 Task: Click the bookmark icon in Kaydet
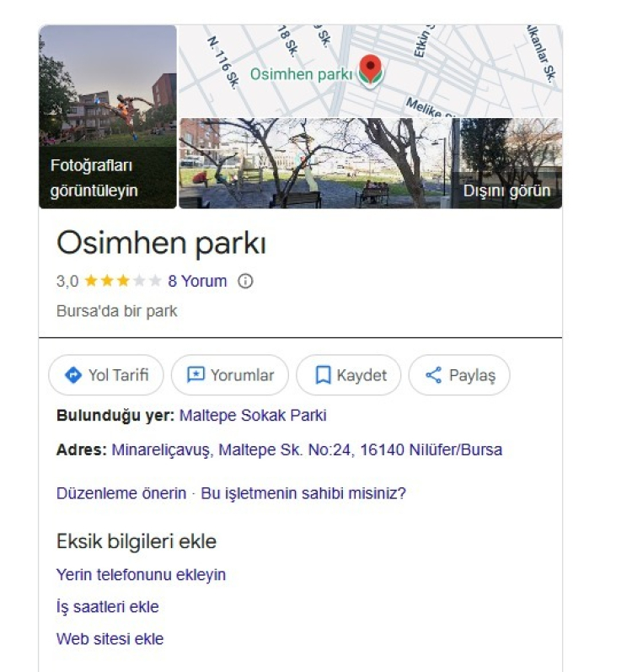pyautogui.click(x=323, y=375)
